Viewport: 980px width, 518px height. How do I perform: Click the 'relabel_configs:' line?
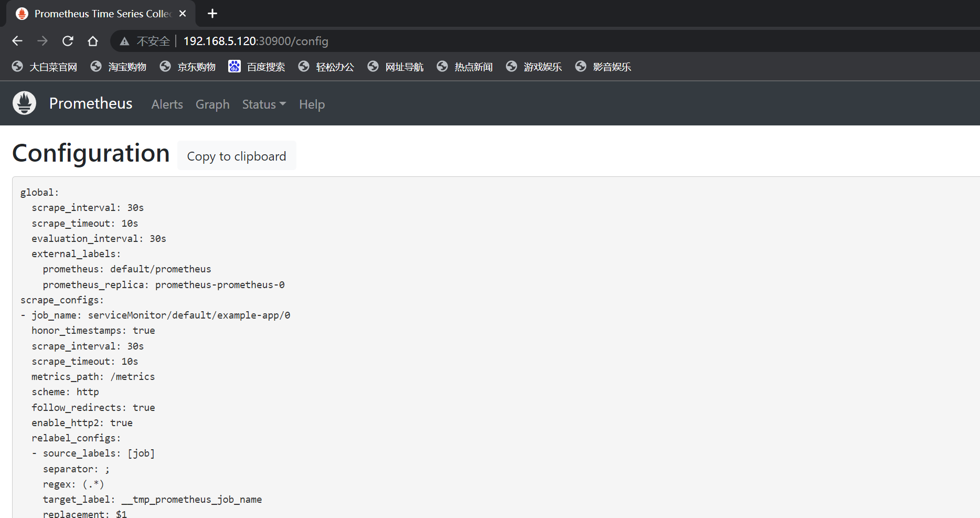[76, 438]
